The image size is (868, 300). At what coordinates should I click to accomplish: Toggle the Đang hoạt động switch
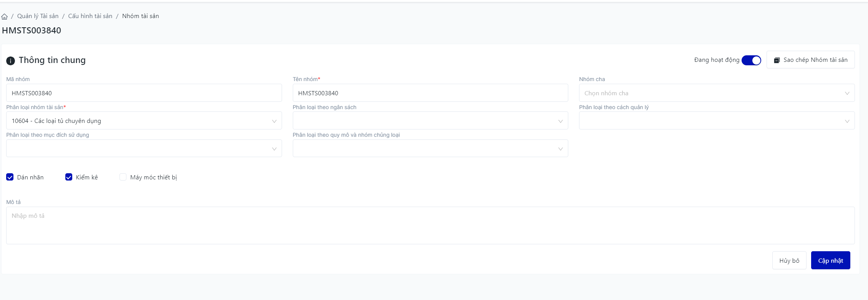coord(751,60)
